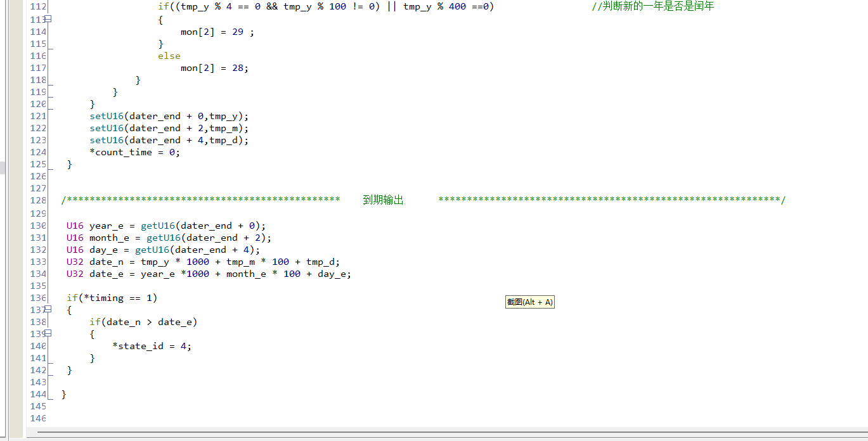Click line number 146 in the gutter
The width and height of the screenshot is (868, 441).
pos(38,418)
